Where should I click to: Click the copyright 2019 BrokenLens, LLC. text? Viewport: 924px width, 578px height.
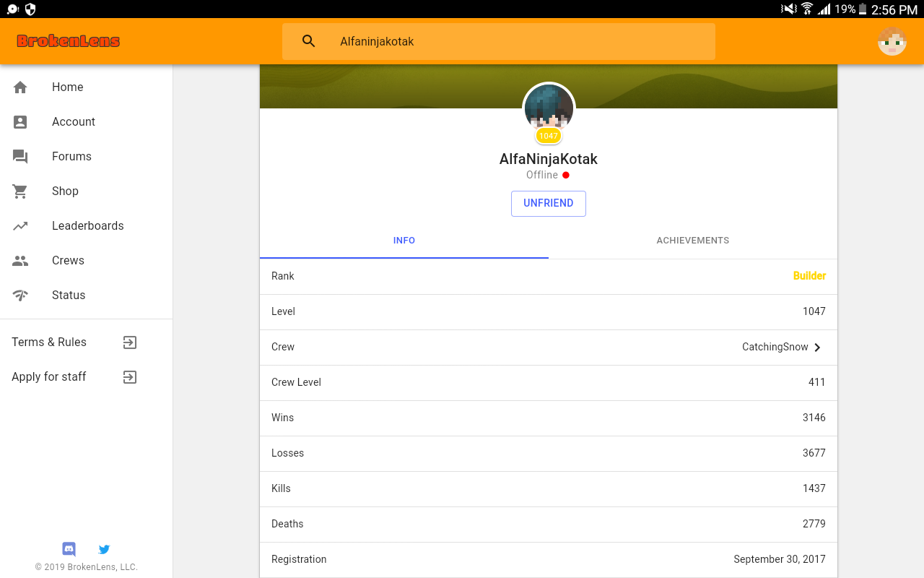[87, 567]
